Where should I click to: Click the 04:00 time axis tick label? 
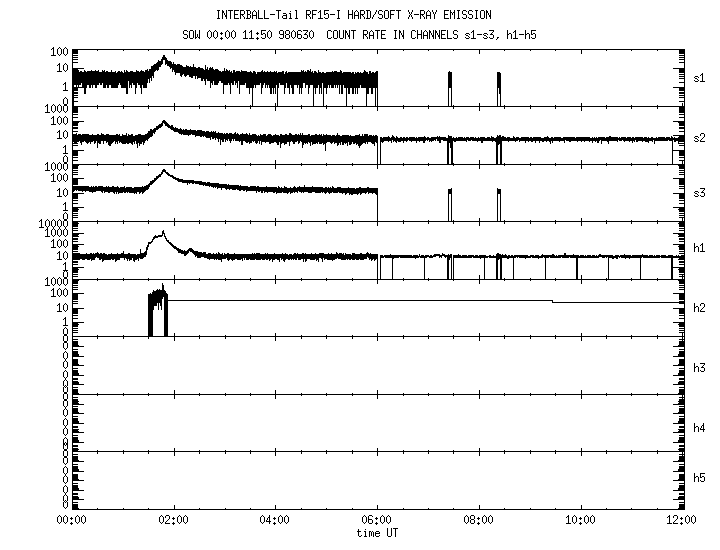[275, 521]
